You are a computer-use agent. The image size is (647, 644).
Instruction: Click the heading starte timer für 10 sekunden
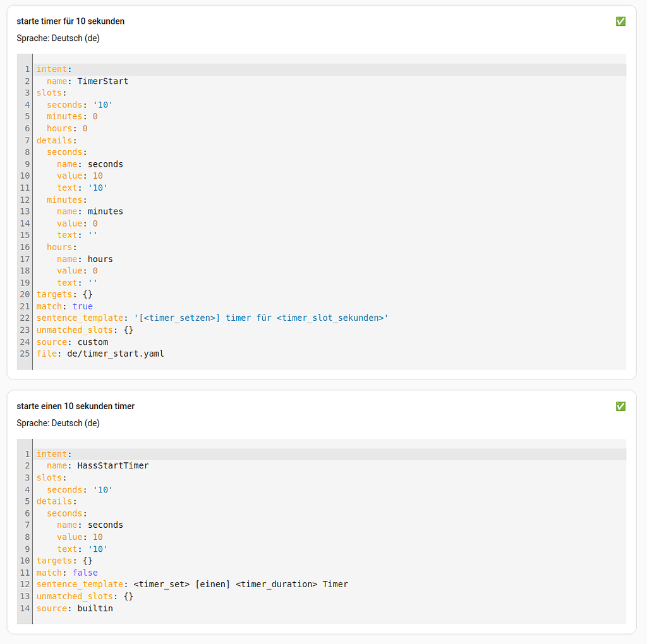(71, 21)
